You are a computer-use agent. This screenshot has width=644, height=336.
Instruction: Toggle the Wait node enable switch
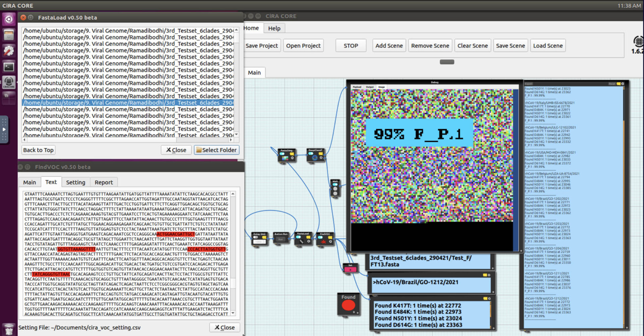coord(335,184)
